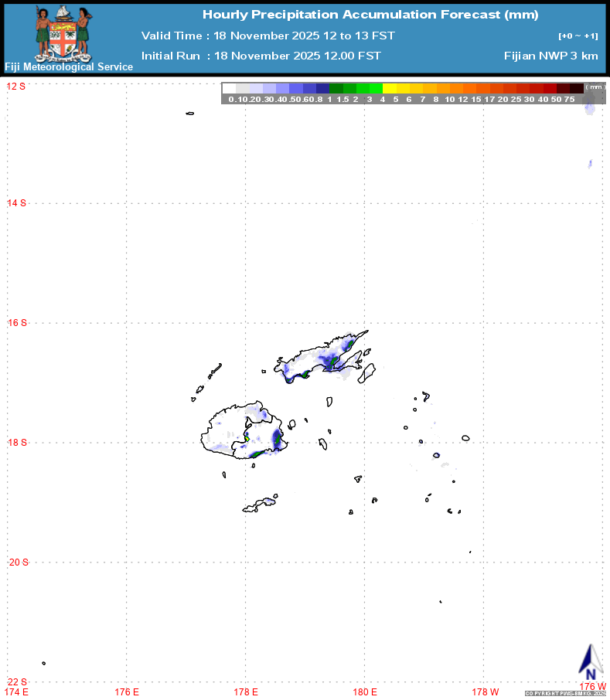Click the Taveuni island outline east of Vanua Levu
This screenshot has height=700, width=610.
coord(366,373)
